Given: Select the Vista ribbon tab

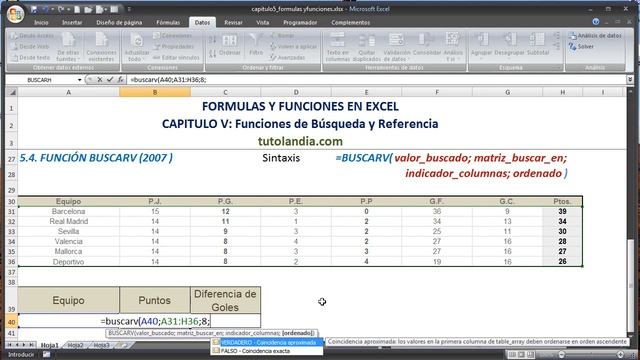Looking at the screenshot, I should pyautogui.click(x=262, y=22).
